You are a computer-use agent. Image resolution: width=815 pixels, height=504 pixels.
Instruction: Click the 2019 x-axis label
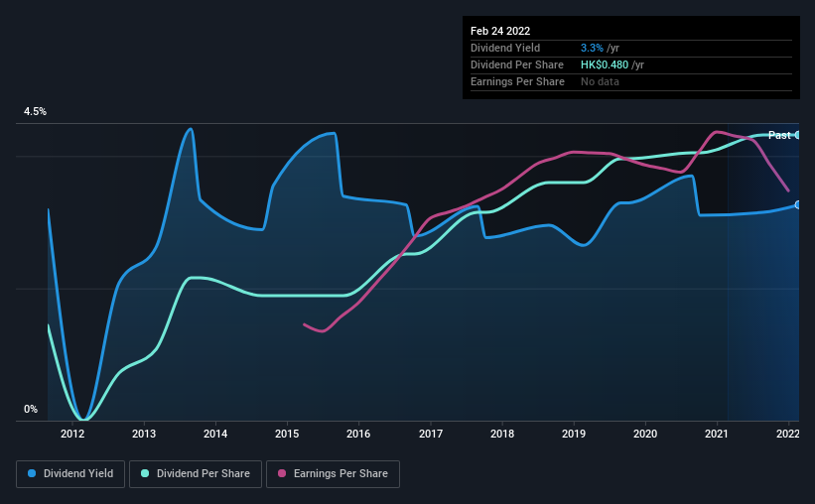point(574,434)
